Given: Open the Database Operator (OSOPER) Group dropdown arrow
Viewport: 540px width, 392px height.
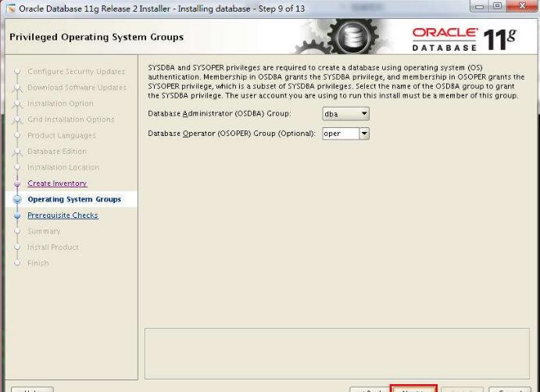Looking at the screenshot, I should pyautogui.click(x=364, y=134).
